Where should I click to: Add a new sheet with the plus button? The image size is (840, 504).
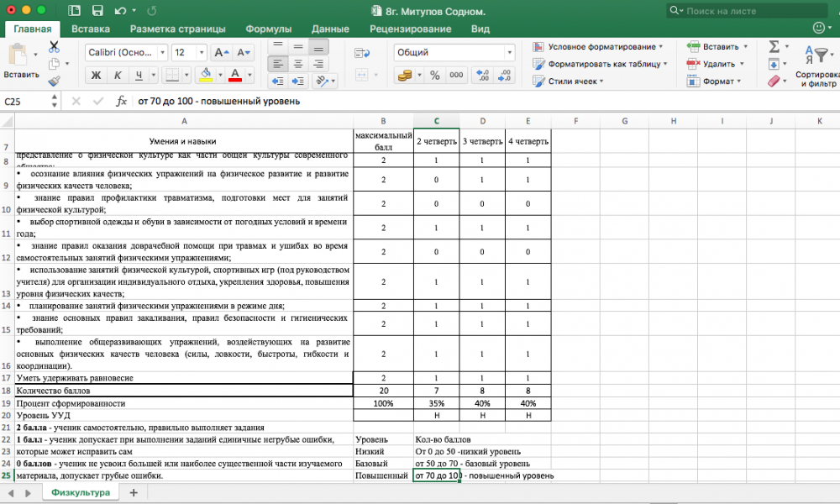[x=134, y=493]
